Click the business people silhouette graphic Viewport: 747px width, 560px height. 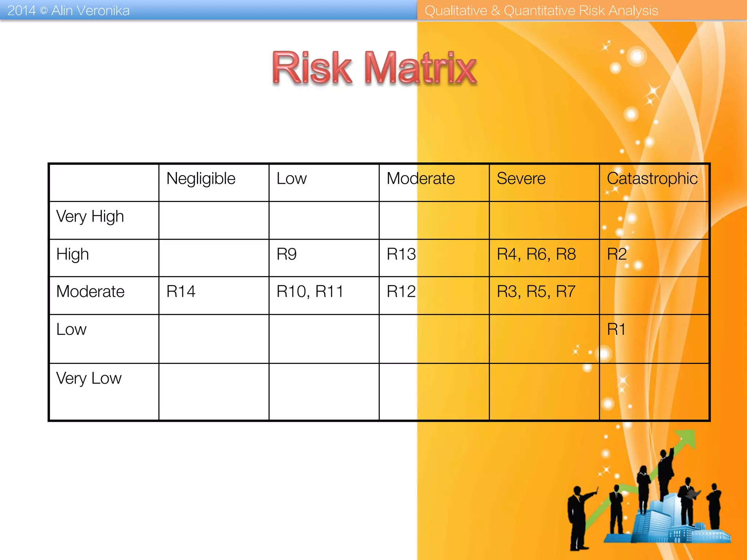[x=649, y=490]
